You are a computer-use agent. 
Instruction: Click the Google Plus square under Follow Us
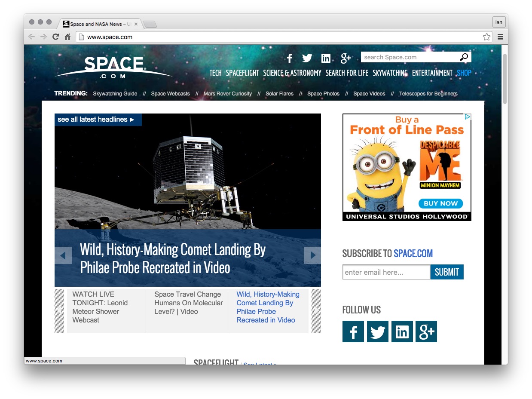tap(426, 331)
